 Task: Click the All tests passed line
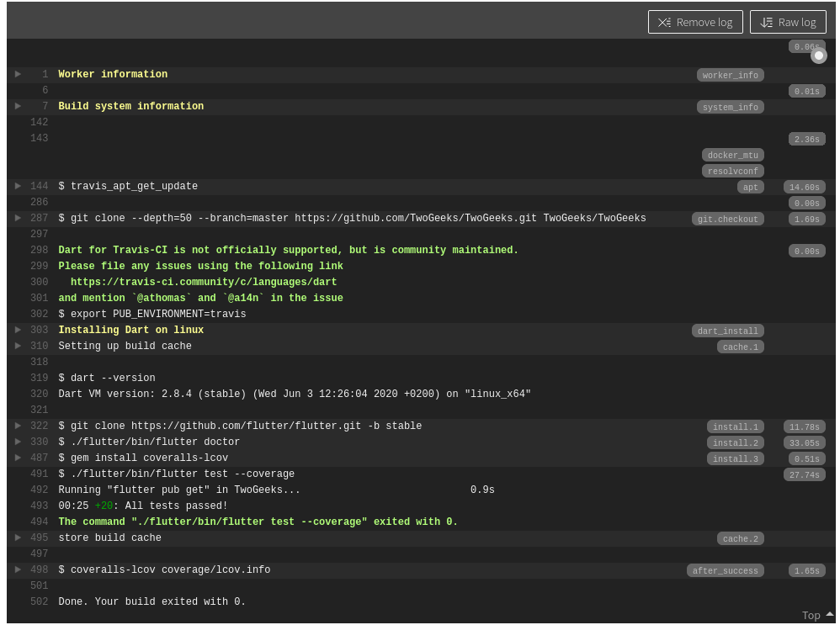pyautogui.click(x=142, y=506)
